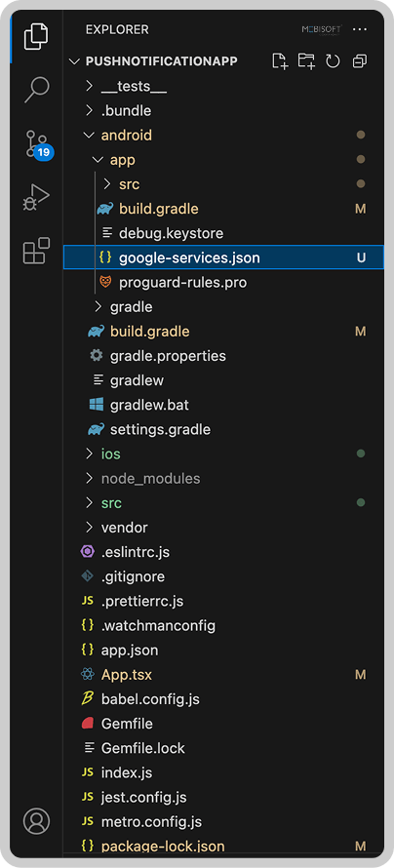This screenshot has width=394, height=868.
Task: Click the React icon beside App.tsx
Action: (x=88, y=674)
